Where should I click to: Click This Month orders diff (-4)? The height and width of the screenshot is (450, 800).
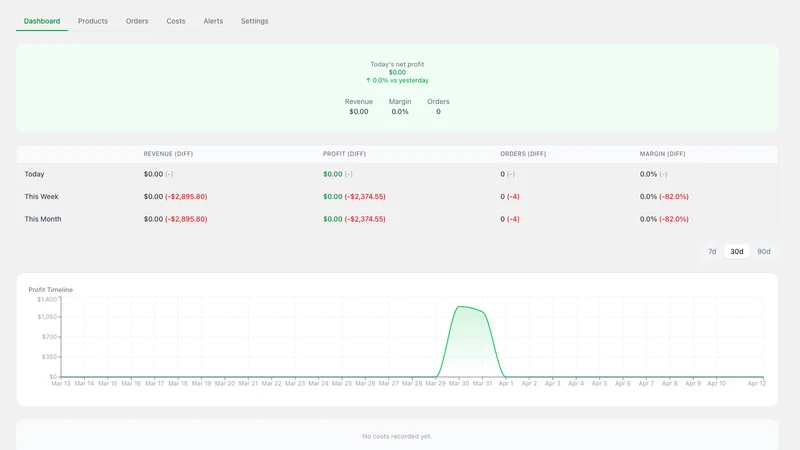[513, 219]
